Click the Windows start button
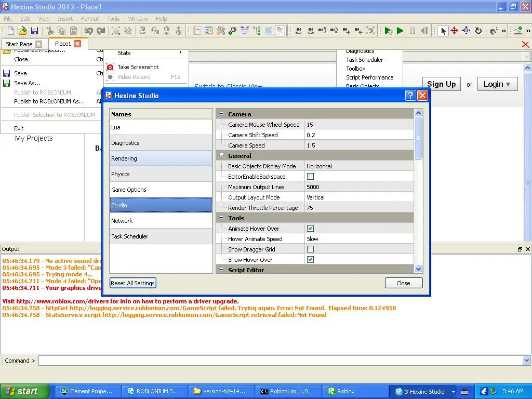 point(25,391)
